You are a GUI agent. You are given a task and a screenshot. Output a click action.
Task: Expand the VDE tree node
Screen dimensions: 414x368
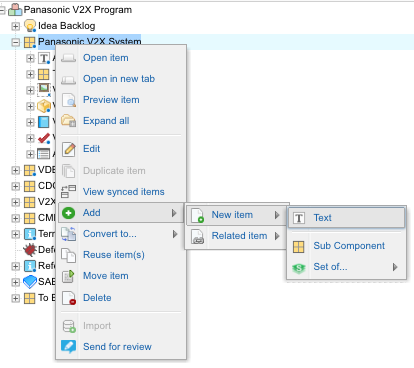tap(16, 170)
